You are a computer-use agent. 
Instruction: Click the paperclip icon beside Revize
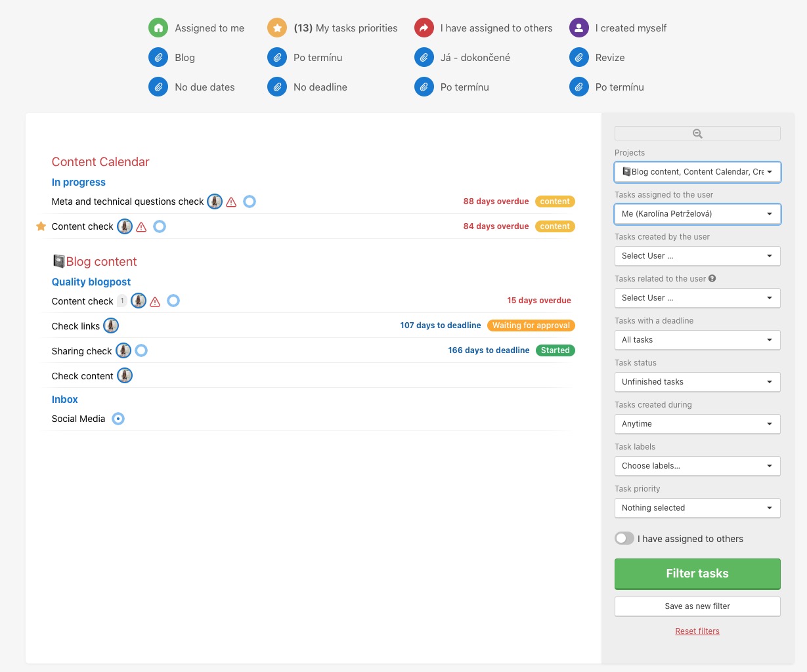pyautogui.click(x=579, y=58)
